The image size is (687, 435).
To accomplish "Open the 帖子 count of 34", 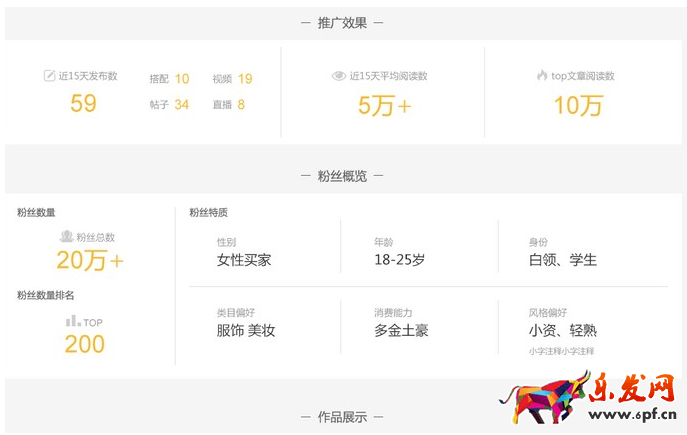I will coord(181,104).
